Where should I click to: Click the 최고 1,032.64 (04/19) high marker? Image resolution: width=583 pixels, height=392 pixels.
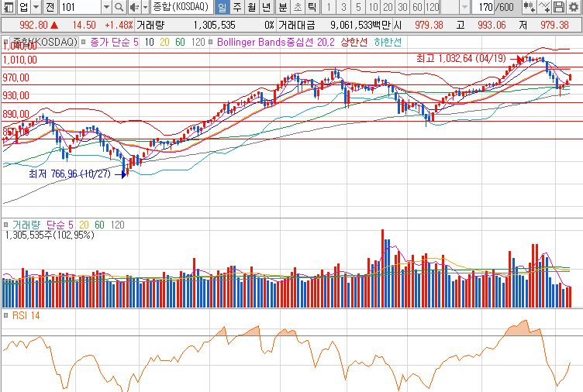click(461, 58)
